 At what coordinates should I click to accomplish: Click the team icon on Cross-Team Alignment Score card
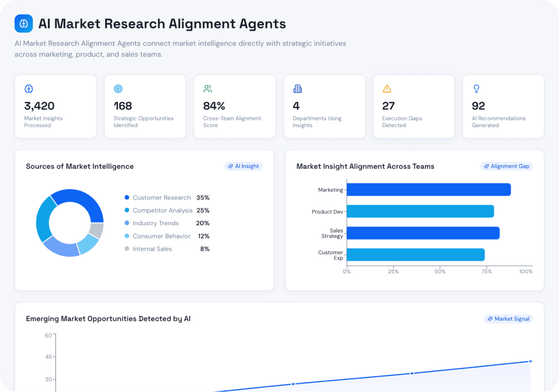point(207,88)
